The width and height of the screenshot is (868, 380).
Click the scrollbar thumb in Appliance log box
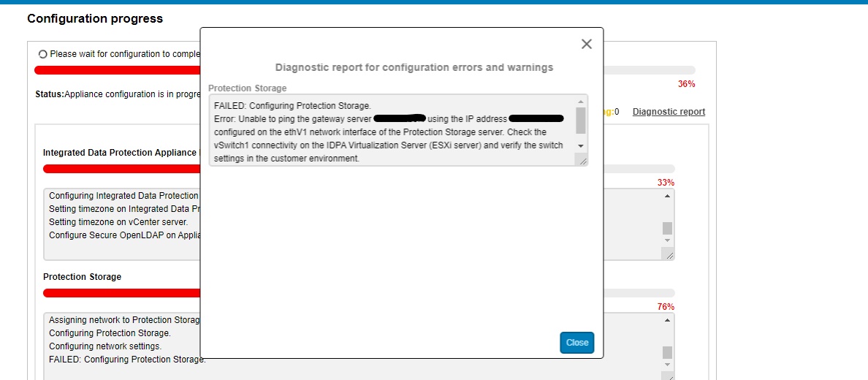click(x=667, y=228)
